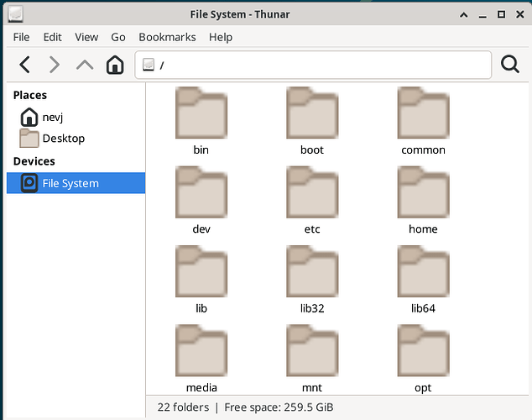Select Desktop in the Places sidebar
The image size is (532, 420).
[63, 139]
